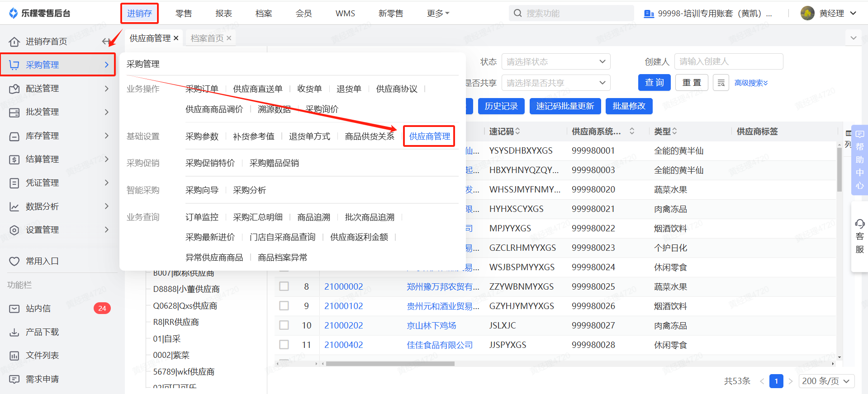Click the 查询 search button
This screenshot has width=868, height=394.
655,83
